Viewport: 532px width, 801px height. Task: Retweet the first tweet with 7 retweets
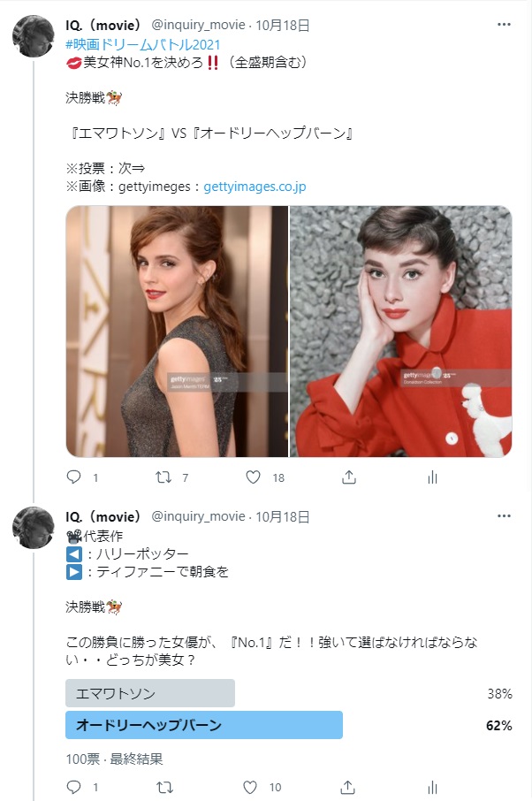[x=163, y=477]
